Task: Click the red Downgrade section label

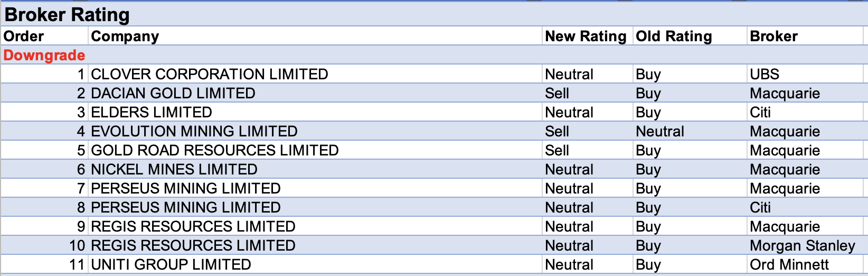Action: [x=44, y=55]
